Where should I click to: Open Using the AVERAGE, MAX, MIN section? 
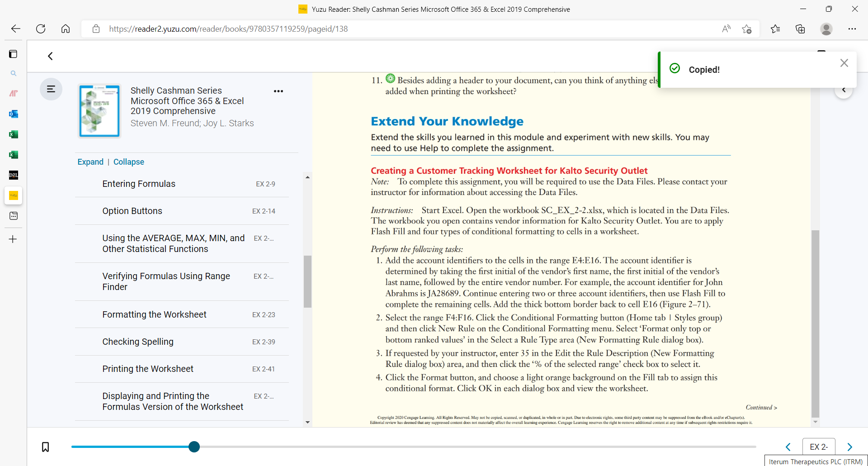(182, 244)
